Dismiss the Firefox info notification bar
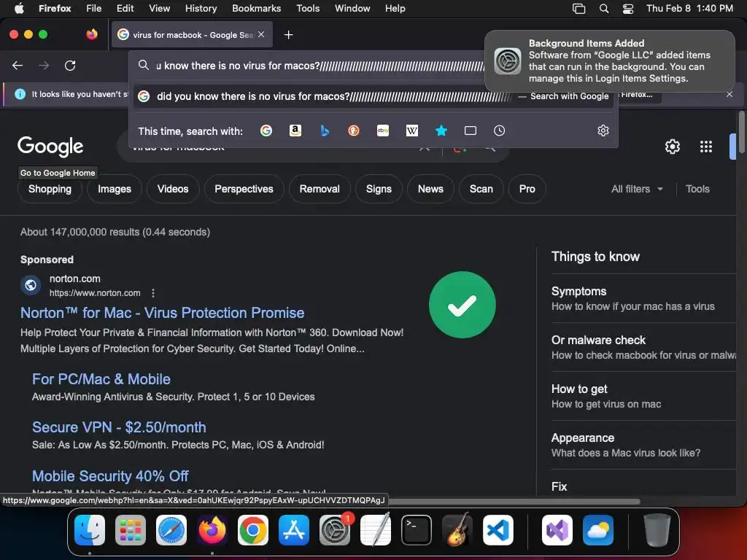 tap(729, 94)
